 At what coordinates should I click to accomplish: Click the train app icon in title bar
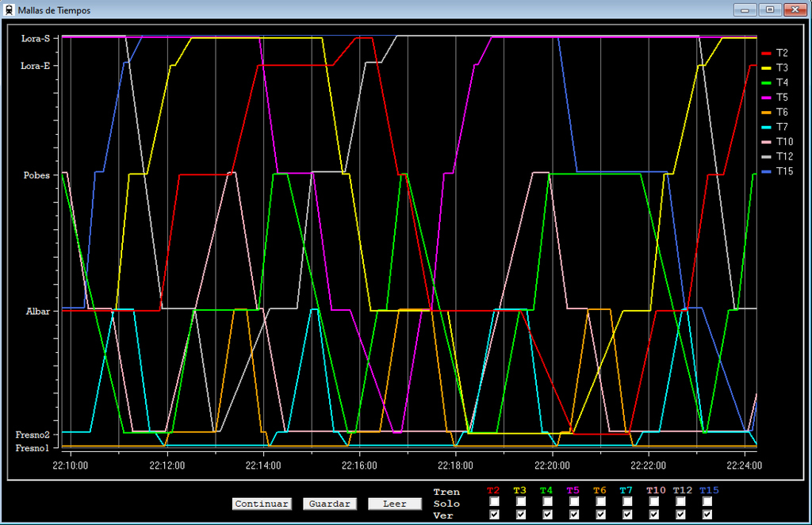click(x=9, y=10)
